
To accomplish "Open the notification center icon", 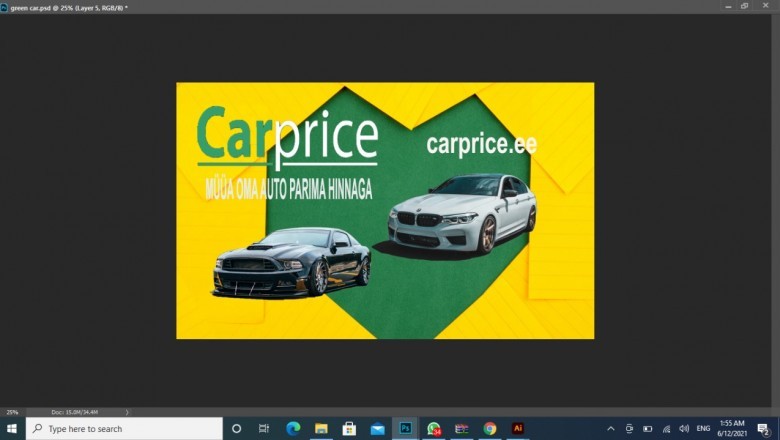I will tap(763, 428).
